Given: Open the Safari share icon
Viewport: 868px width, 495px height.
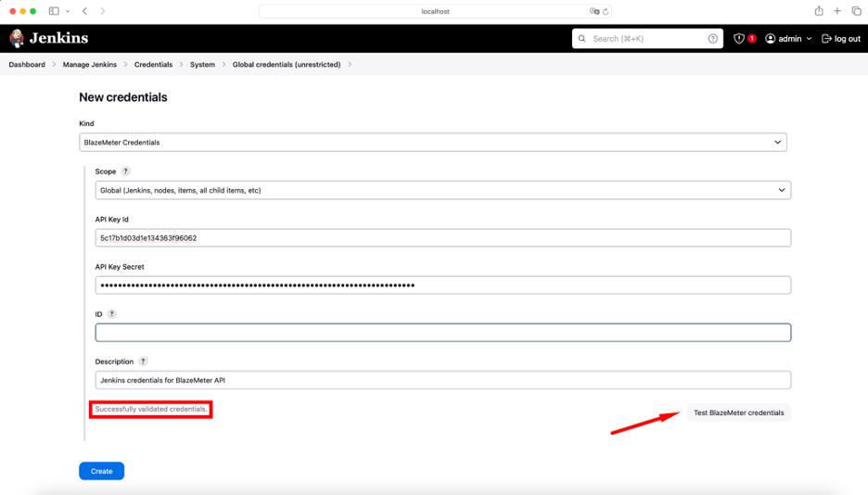Looking at the screenshot, I should 819,11.
